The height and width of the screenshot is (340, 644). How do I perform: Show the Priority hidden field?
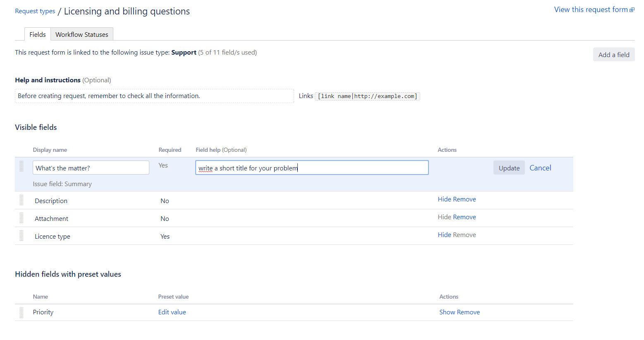pos(447,312)
